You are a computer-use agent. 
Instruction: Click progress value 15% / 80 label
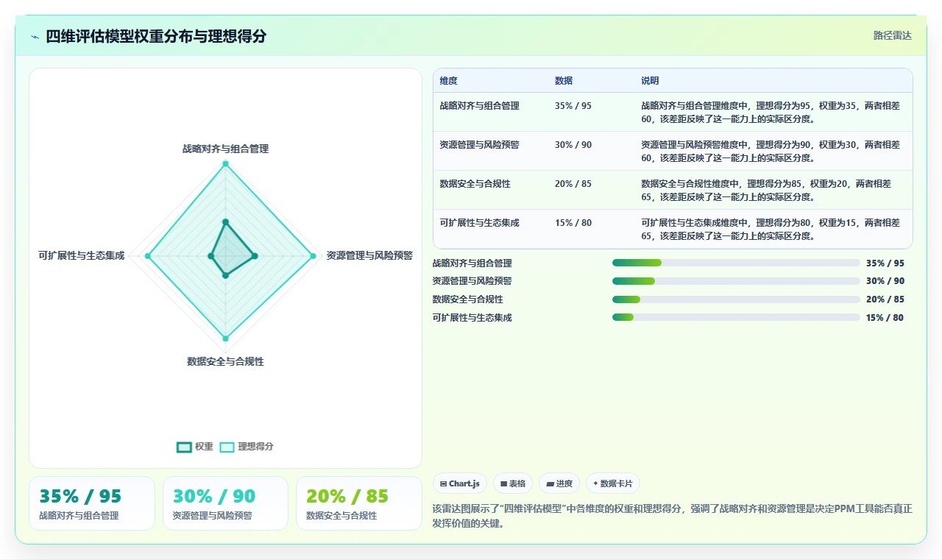click(885, 318)
